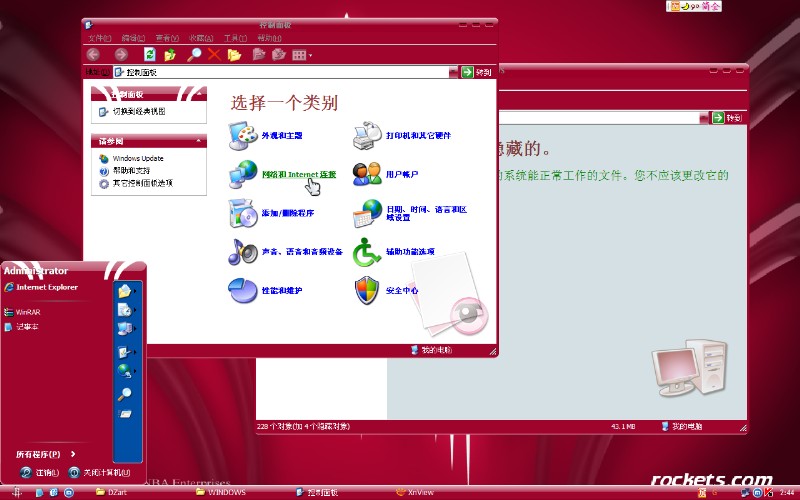Launch WinRAR from Start menu
This screenshot has height=500, width=800.
click(x=22, y=312)
